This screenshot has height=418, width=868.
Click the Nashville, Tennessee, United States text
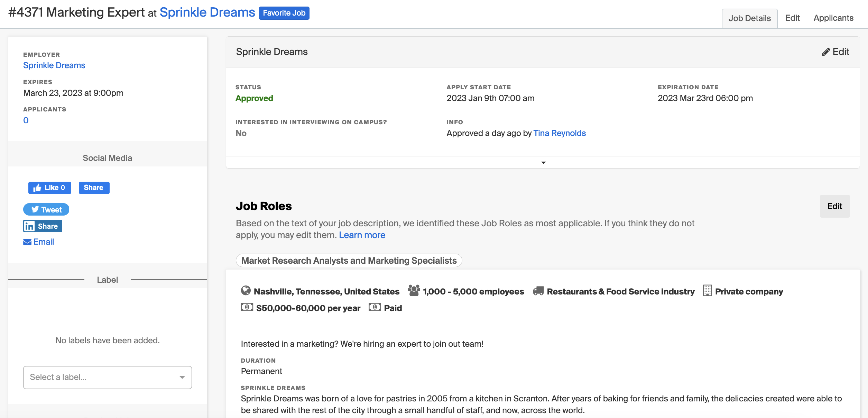tap(326, 291)
